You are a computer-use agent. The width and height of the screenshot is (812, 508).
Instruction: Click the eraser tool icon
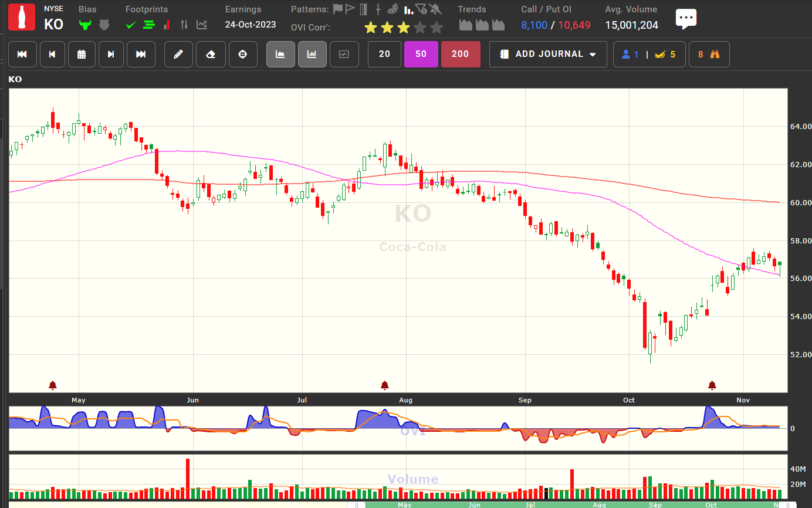pyautogui.click(x=211, y=55)
